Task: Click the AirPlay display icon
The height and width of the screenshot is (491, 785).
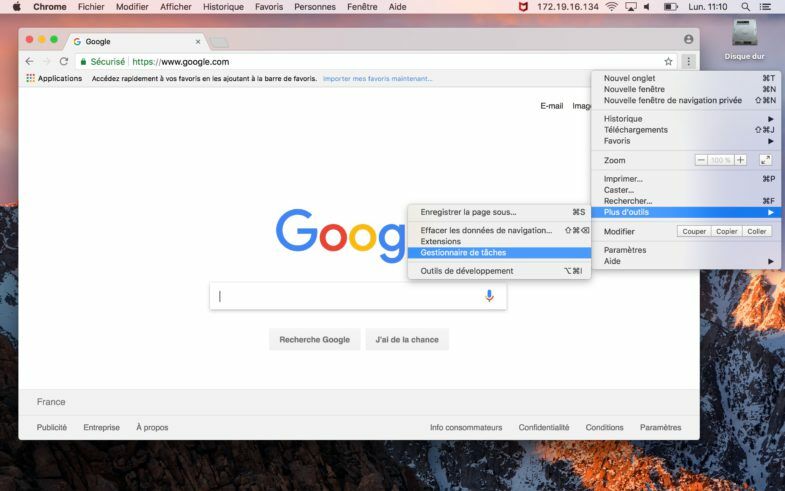Action: pos(631,7)
